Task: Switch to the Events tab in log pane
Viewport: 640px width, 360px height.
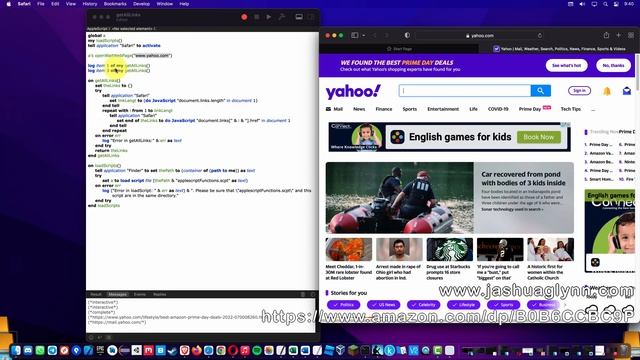Action: (140, 294)
